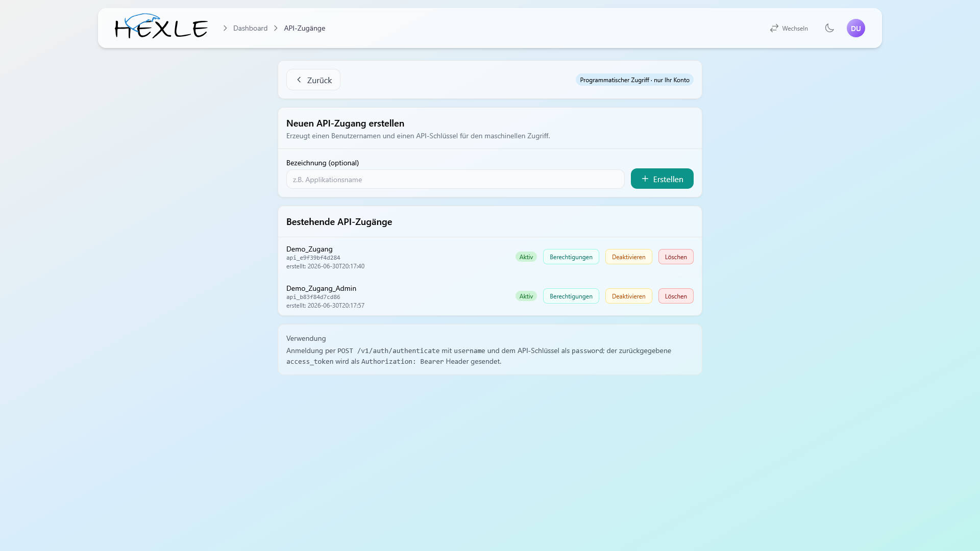Click the Demo_Zugang_Admin name
The width and height of the screenshot is (980, 551).
pyautogui.click(x=321, y=288)
